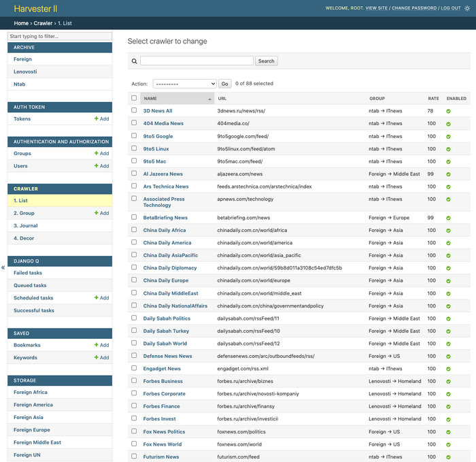Click the Log Out link
This screenshot has width=476, height=462.
coord(451,8)
